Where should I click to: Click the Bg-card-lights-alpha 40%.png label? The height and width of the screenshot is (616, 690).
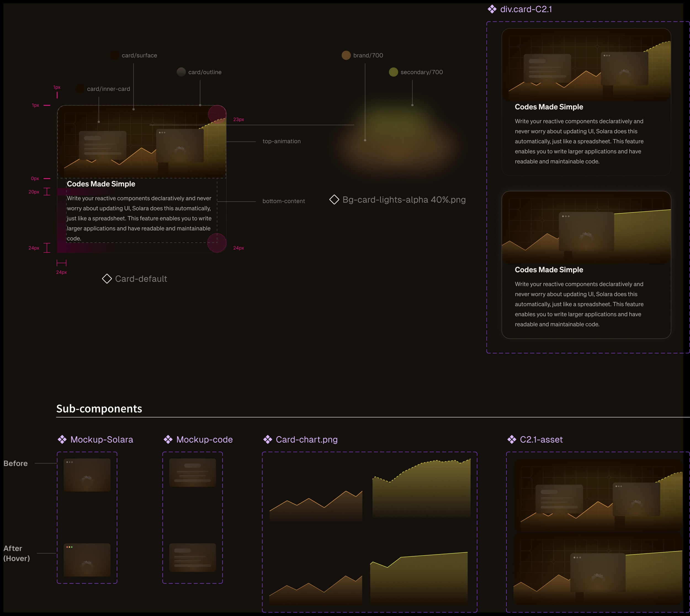pos(404,200)
